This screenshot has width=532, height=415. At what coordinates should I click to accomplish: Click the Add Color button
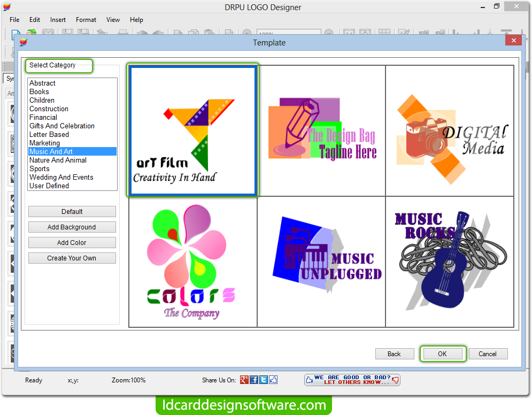click(72, 242)
